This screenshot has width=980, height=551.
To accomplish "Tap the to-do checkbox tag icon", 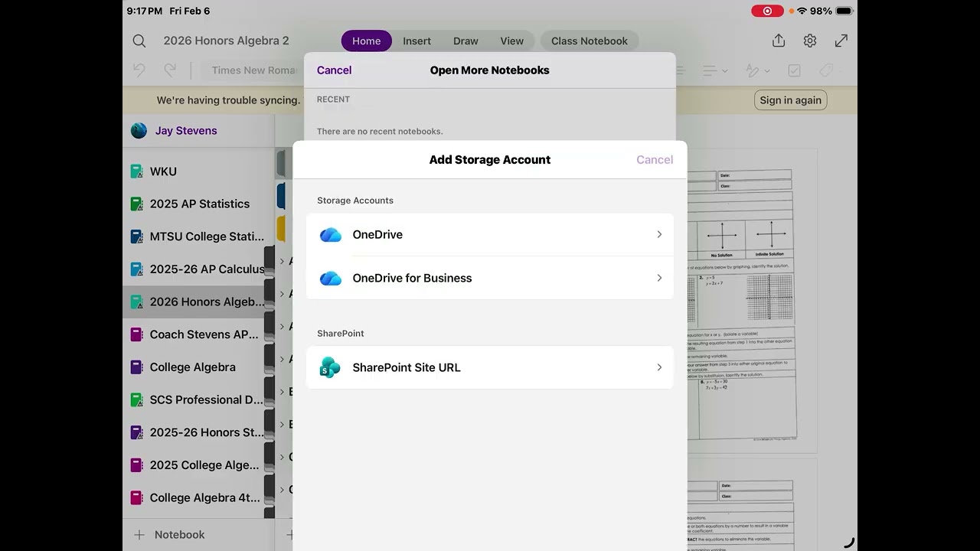I will click(x=795, y=70).
